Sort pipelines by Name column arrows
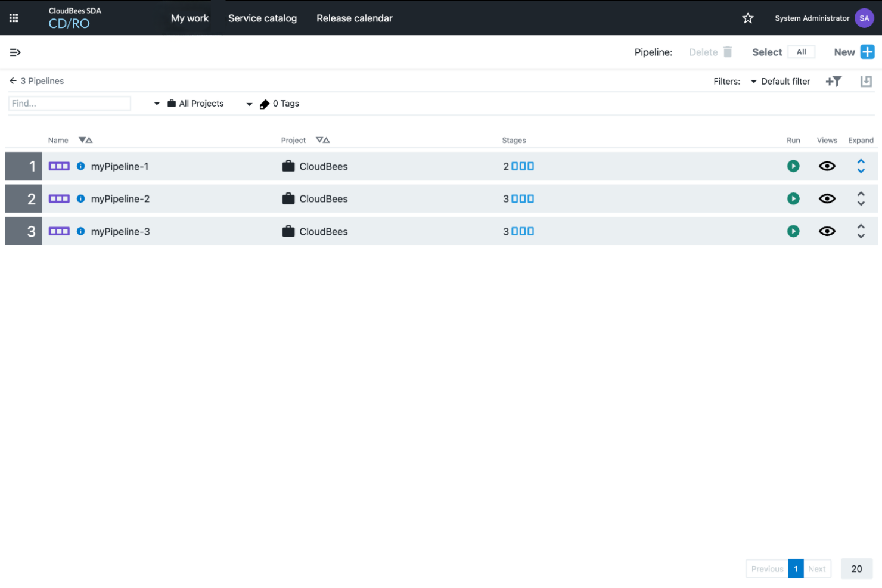 pyautogui.click(x=86, y=140)
